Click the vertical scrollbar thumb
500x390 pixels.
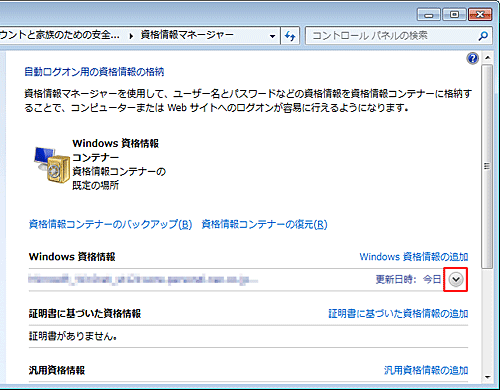click(487, 166)
